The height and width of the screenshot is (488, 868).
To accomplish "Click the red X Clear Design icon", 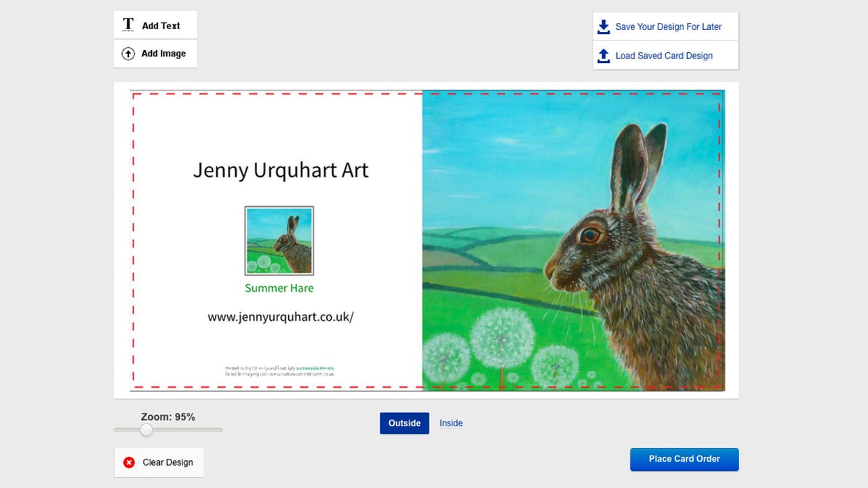I will pyautogui.click(x=129, y=462).
